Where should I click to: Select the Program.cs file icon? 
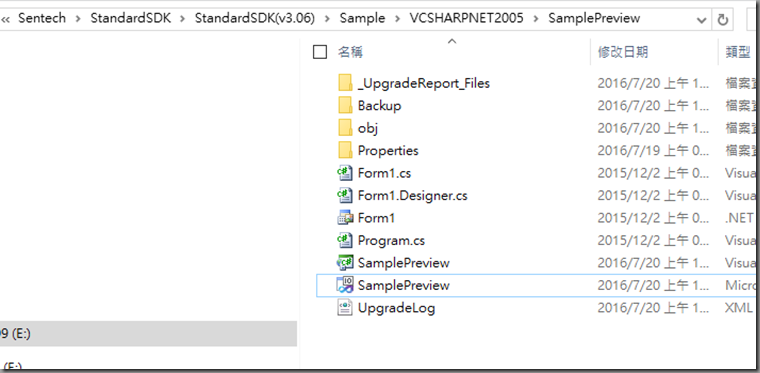pos(345,240)
